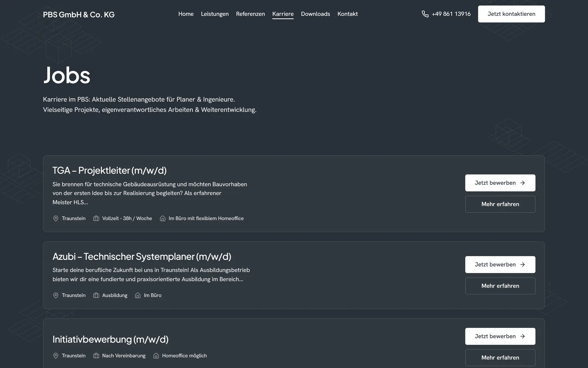This screenshot has height=368, width=588.
Task: Go to Leistungen in the navigation
Action: click(215, 14)
